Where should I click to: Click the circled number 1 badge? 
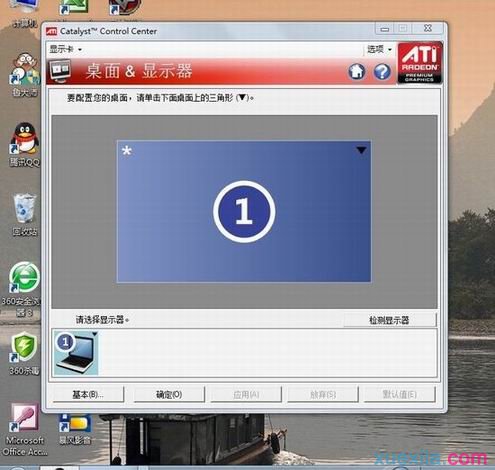(244, 212)
